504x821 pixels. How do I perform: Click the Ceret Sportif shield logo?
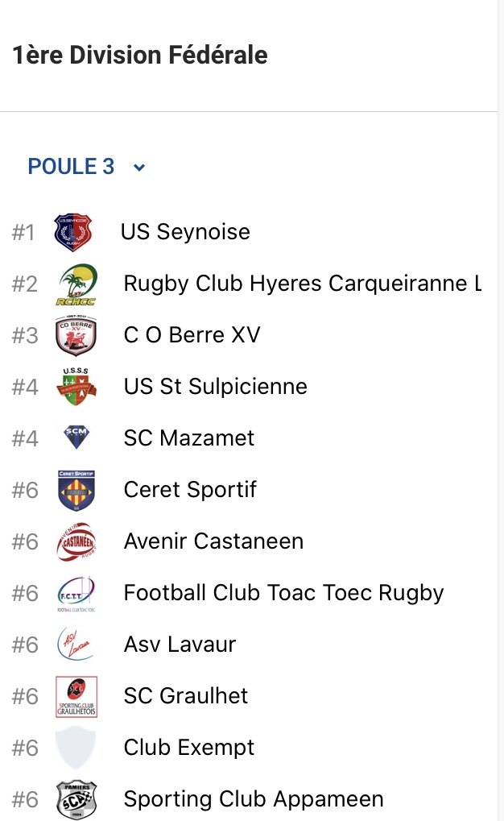tap(76, 490)
